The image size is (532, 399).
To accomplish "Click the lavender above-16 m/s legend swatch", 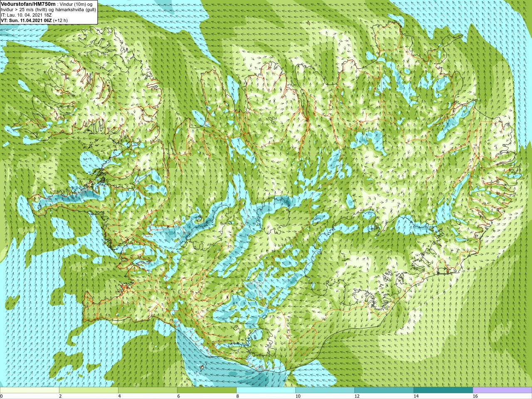I will click(x=502, y=390).
